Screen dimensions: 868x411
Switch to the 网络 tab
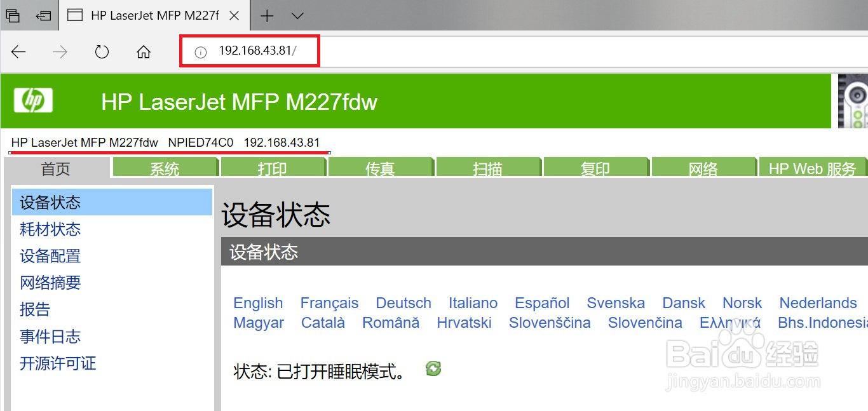click(704, 168)
